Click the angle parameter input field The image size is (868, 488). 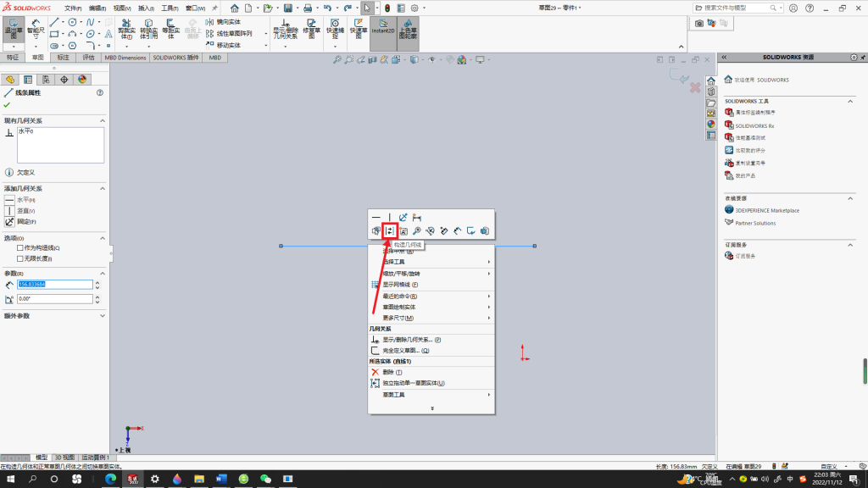pos(55,299)
